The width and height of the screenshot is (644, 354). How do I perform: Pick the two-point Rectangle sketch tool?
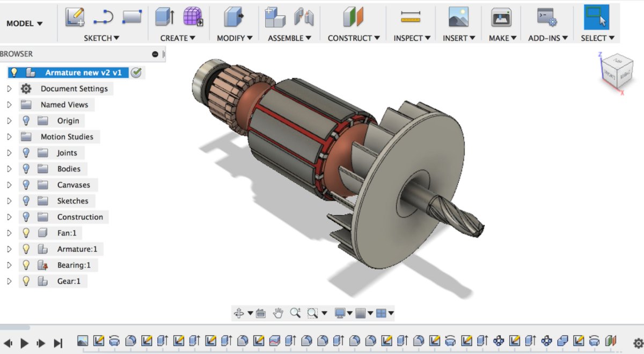pos(131,17)
